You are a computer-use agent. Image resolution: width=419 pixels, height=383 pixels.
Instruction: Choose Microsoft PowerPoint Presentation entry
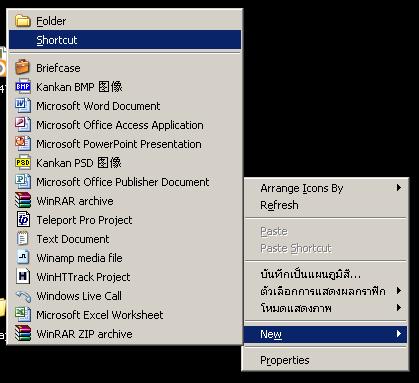(x=125, y=144)
